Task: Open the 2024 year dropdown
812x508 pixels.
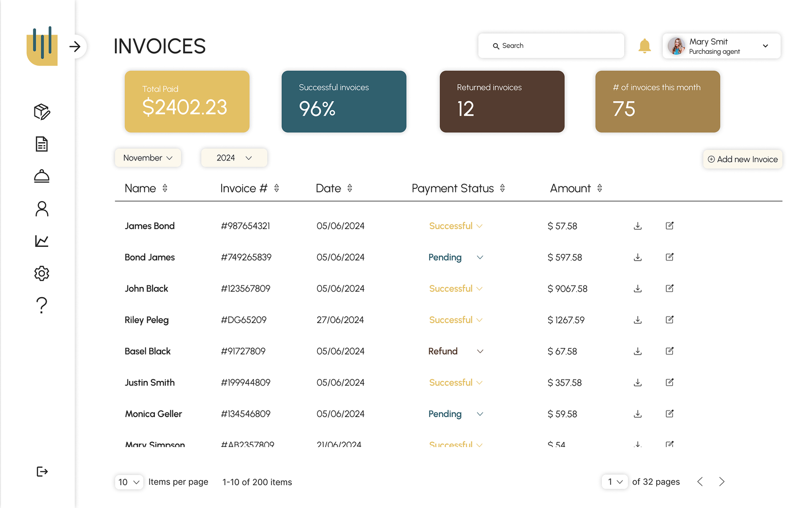Action: (234, 158)
